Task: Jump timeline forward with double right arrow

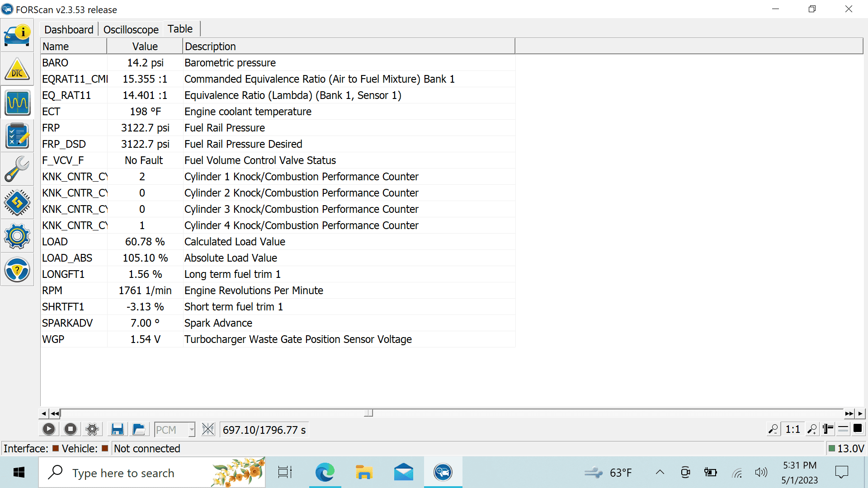Action: point(849,413)
